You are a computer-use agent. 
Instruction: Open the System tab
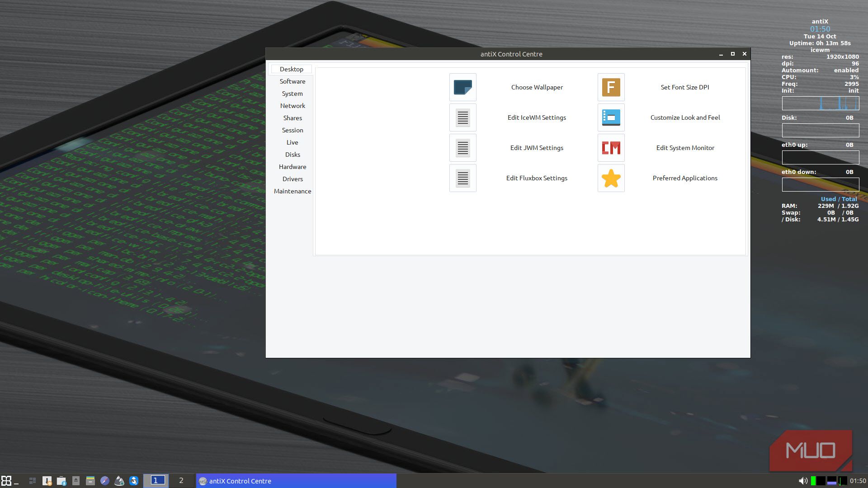tap(292, 94)
